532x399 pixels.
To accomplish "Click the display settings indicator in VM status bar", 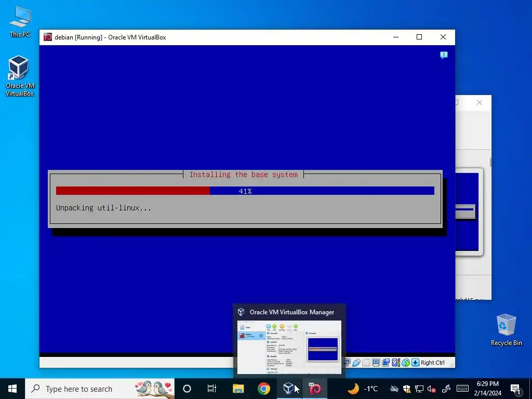I will coord(376,363).
